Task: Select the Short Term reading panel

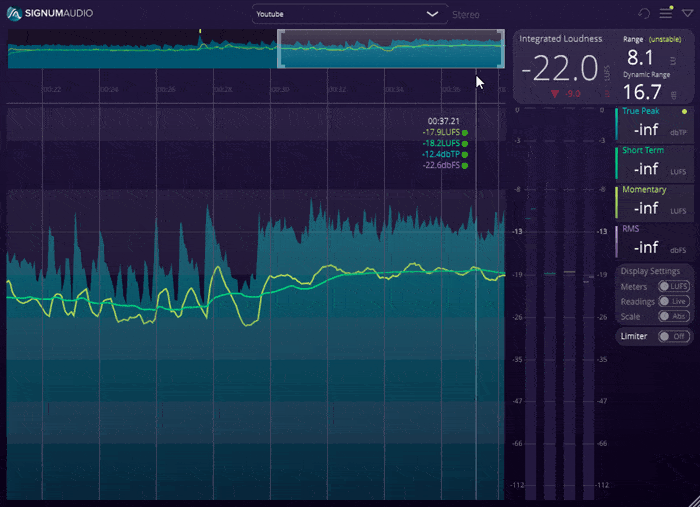Action: click(654, 162)
